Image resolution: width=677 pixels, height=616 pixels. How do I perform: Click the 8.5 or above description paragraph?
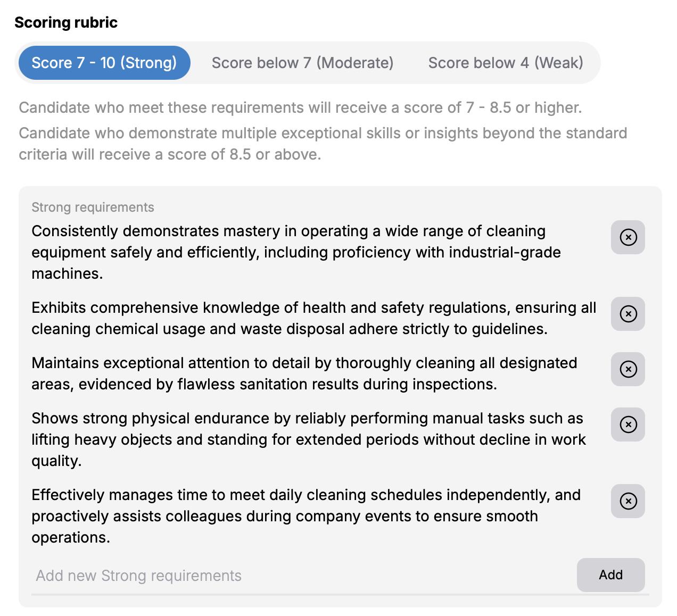323,144
